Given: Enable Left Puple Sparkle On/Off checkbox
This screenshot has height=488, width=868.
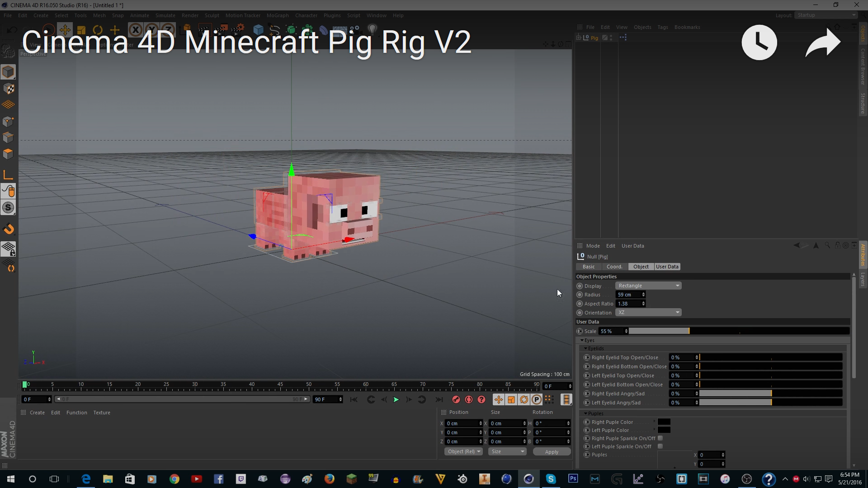Looking at the screenshot, I should pyautogui.click(x=660, y=446).
